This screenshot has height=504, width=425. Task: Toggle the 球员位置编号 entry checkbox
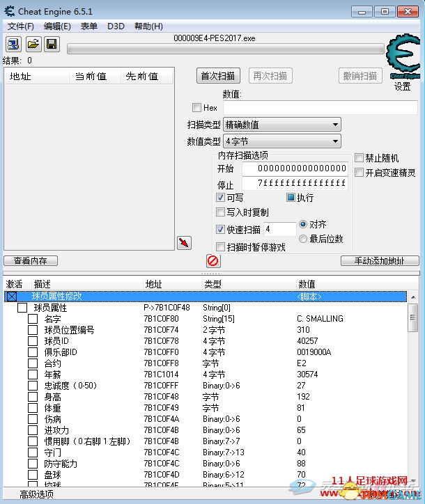click(x=33, y=330)
